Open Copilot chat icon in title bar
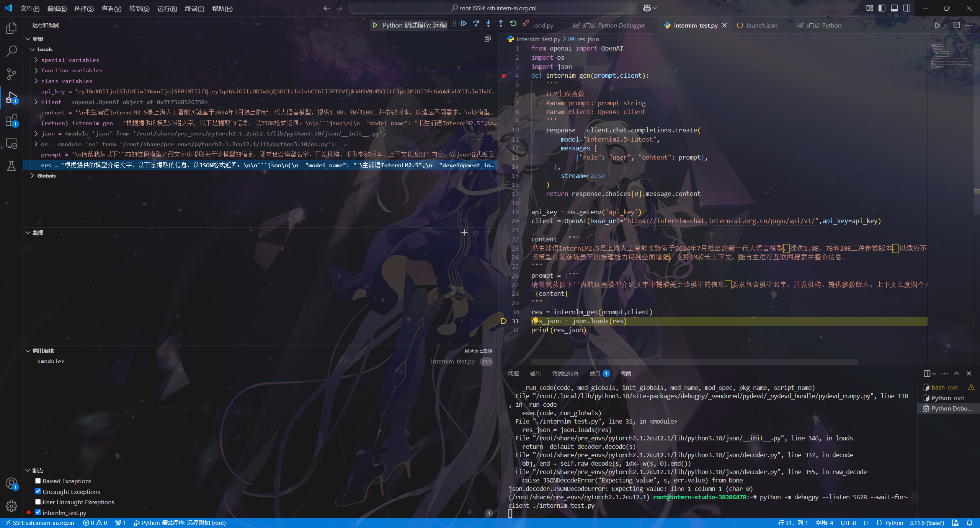Image resolution: width=980 pixels, height=528 pixels. point(647,8)
